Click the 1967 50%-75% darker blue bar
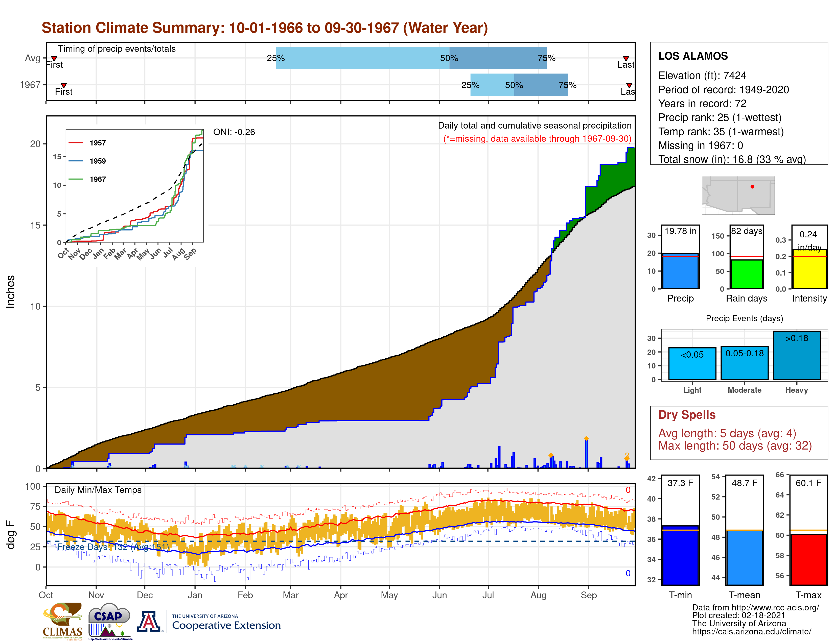This screenshot has width=834, height=644. 541,85
